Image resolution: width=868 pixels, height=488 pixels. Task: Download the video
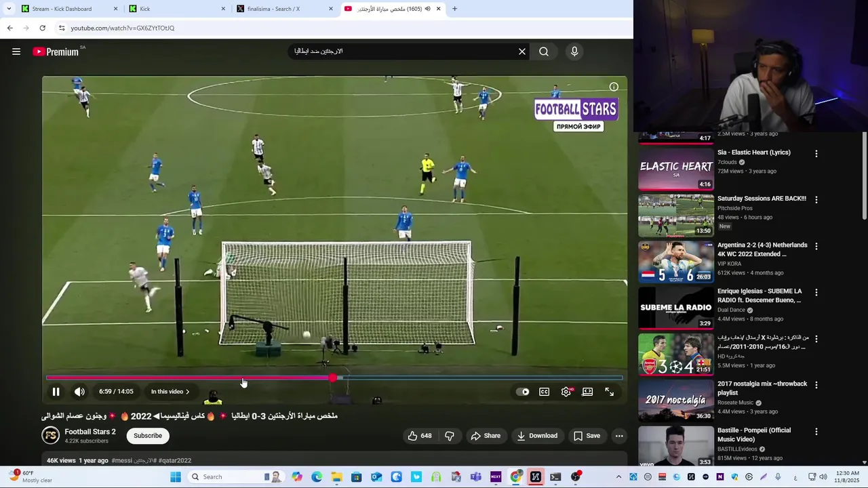point(536,436)
